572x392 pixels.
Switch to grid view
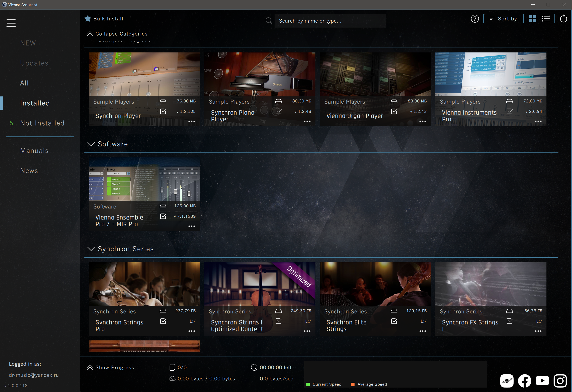pos(533,19)
